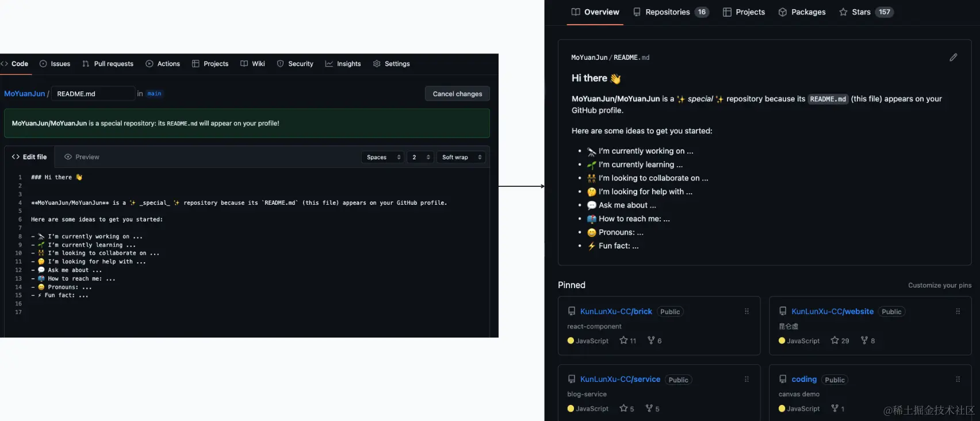Image resolution: width=980 pixels, height=421 pixels.
Task: Open the Actions tab
Action: [x=163, y=64]
